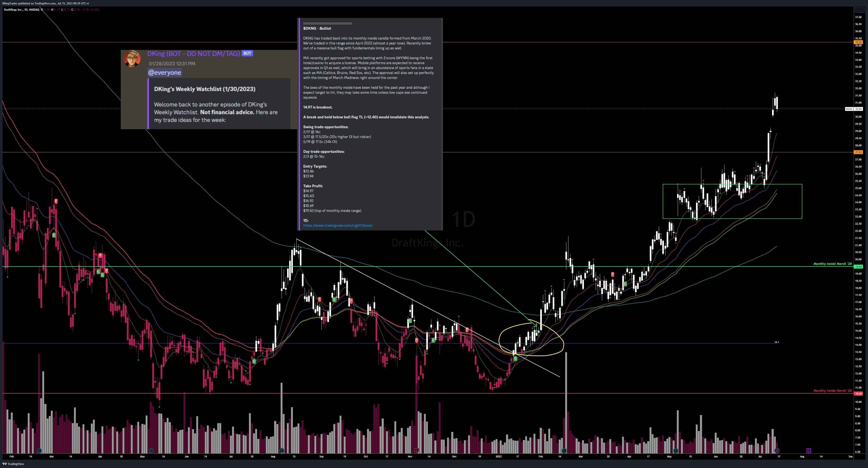This screenshot has width=868, height=468.
Task: Click the 'DKingTrades published on TradingView.com' header text
Action: tap(45, 3)
